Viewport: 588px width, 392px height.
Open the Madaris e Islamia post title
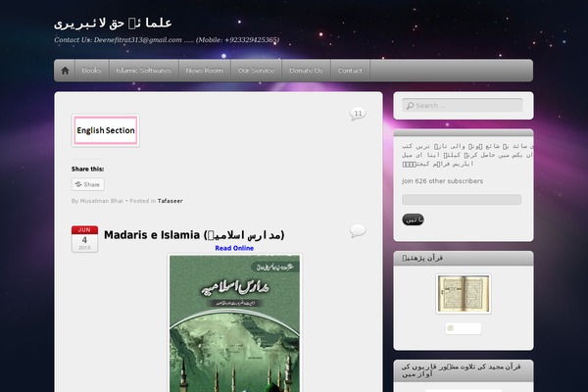tap(194, 235)
